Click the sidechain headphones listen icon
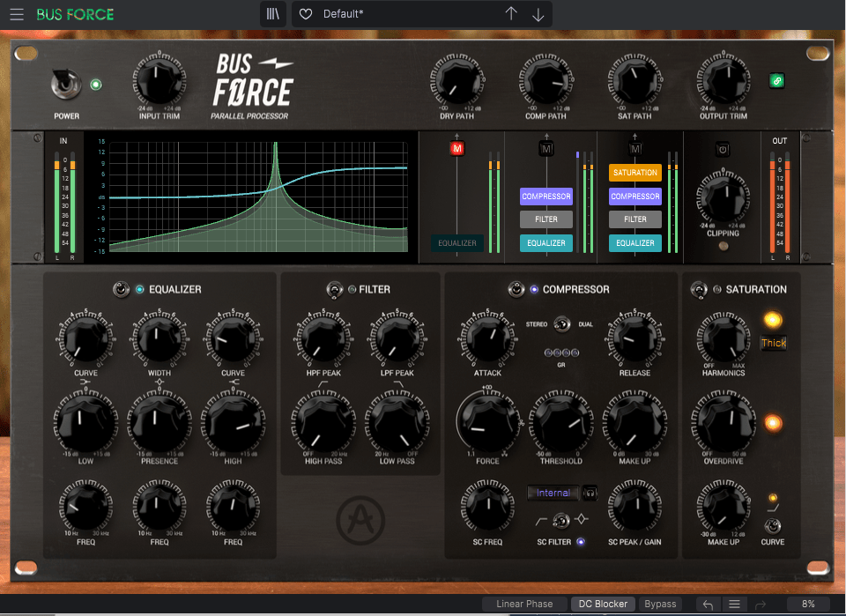Viewport: 846px width, 616px height. point(590,493)
